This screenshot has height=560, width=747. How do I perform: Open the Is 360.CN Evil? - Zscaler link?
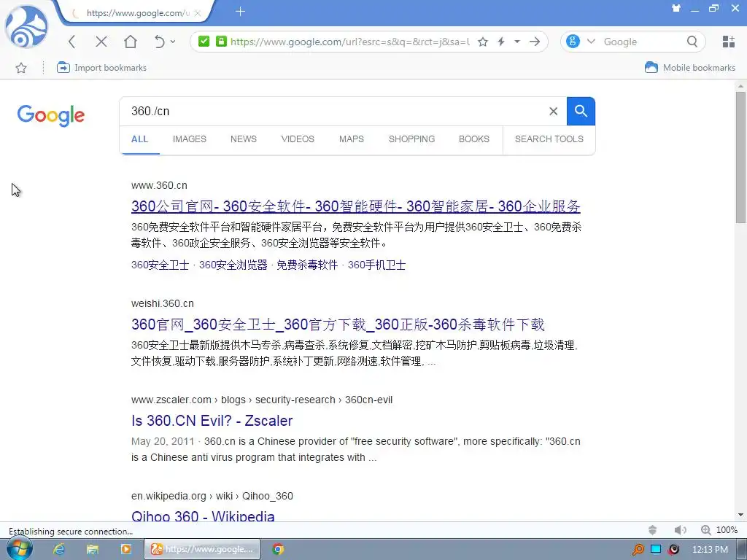pyautogui.click(x=212, y=421)
